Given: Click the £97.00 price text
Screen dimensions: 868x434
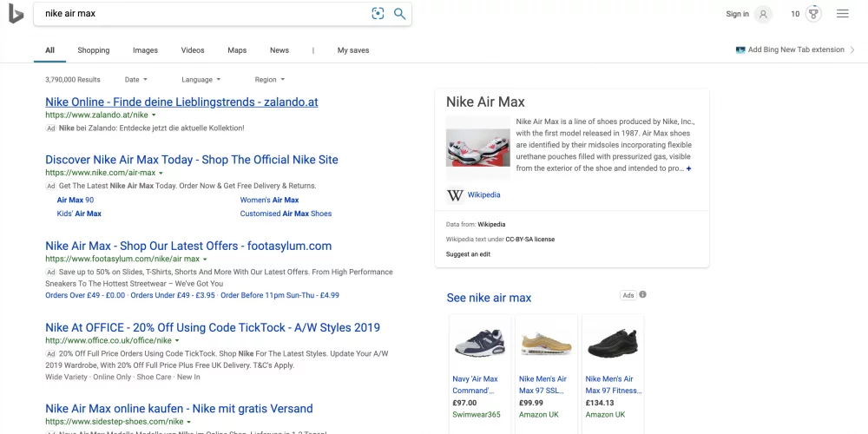Looking at the screenshot, I should [464, 403].
